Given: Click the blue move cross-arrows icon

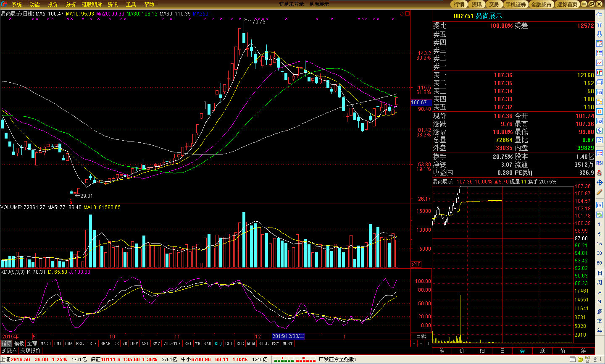Looking at the screenshot, I should [600, 182].
